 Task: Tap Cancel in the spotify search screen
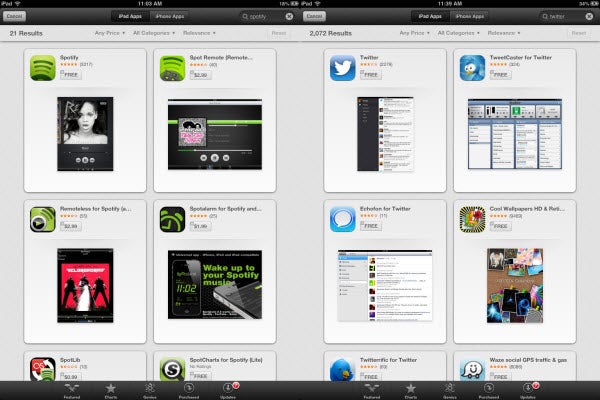pos(14,16)
